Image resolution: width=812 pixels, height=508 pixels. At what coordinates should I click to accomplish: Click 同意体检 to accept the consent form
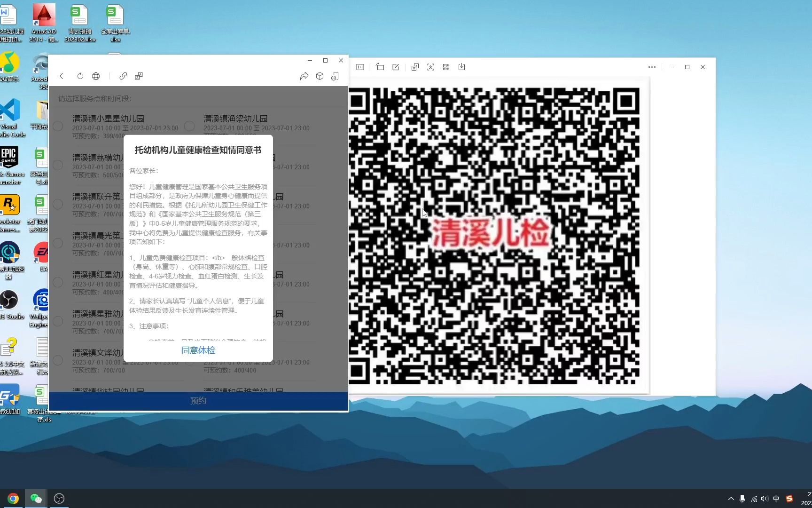coord(198,350)
